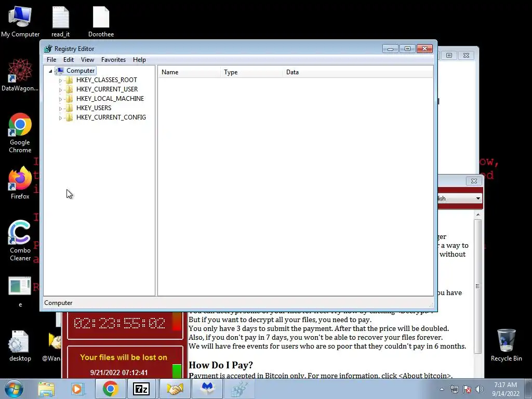Open the Recycle Bin
This screenshot has height=399, width=532.
(x=506, y=345)
